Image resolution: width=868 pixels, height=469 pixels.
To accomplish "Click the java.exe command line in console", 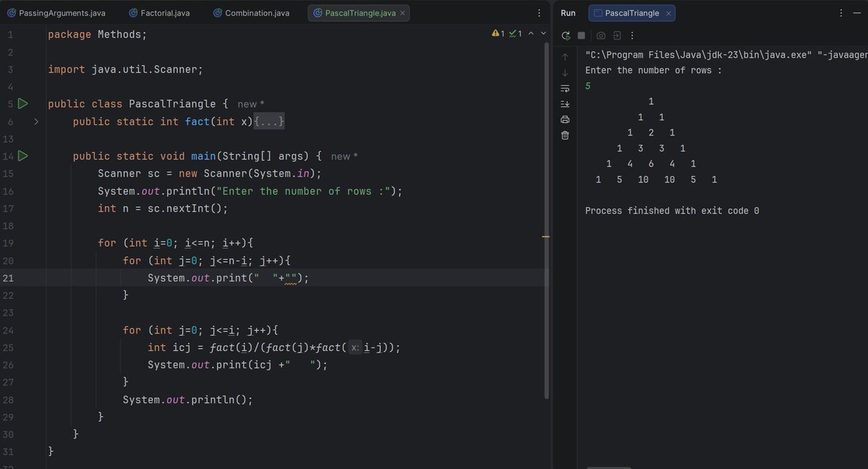I will 726,54.
